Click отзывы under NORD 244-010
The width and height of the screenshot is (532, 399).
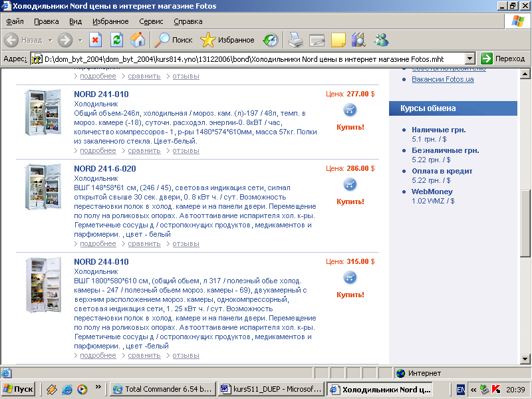point(186,356)
